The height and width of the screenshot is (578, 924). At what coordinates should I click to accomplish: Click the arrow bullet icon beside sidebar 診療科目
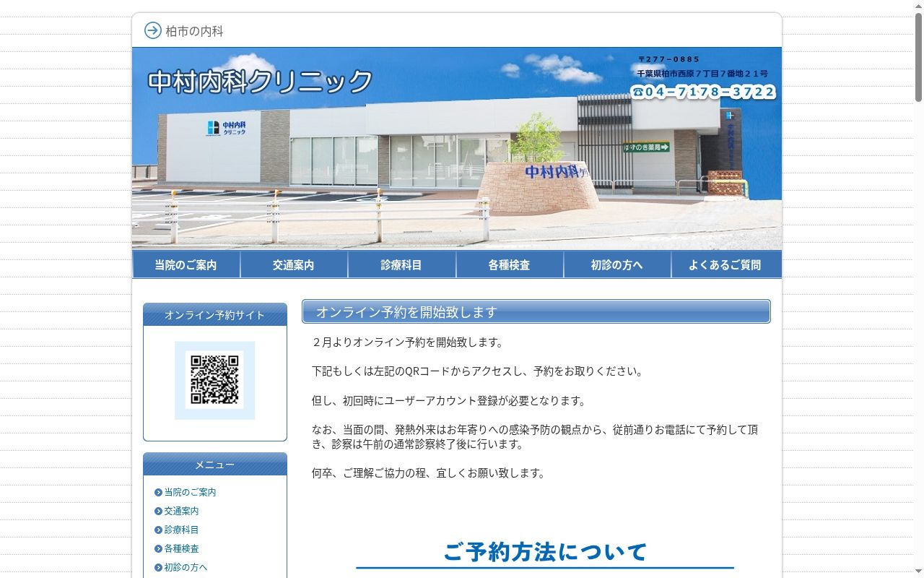(x=158, y=530)
